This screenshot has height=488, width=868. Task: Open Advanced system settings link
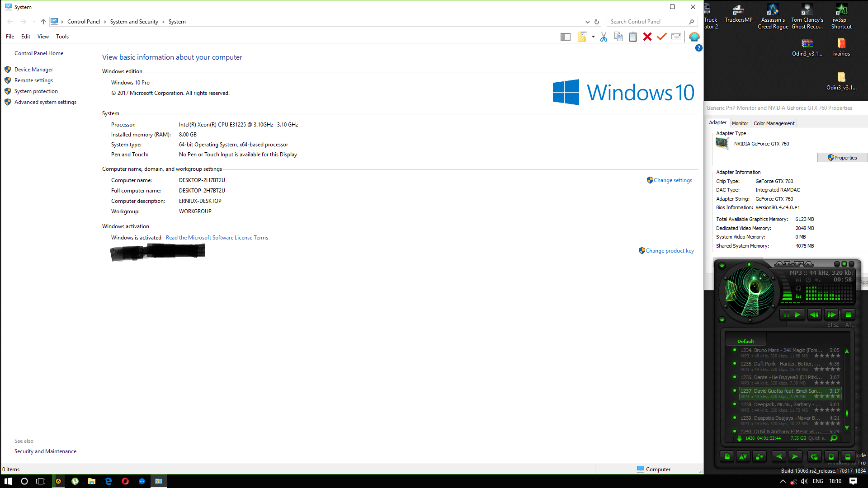coord(45,102)
